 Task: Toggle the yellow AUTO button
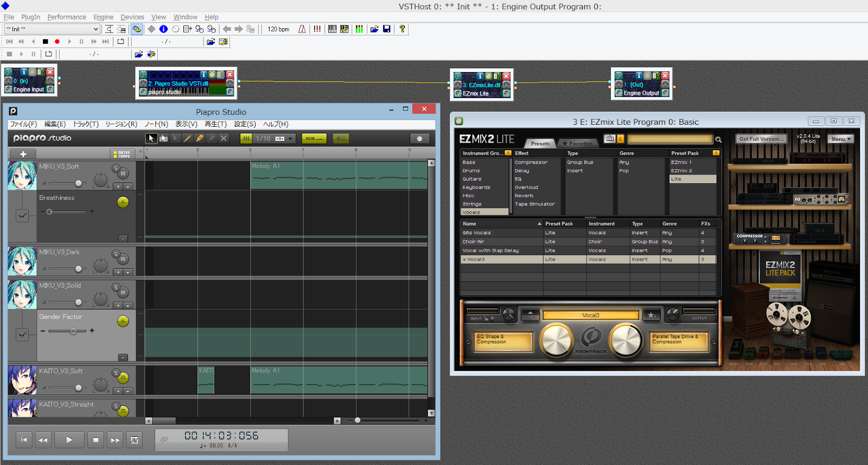(314, 139)
